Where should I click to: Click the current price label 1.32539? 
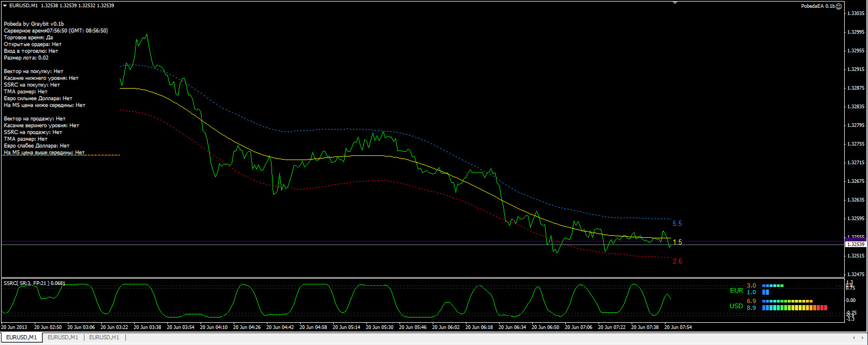(855, 244)
